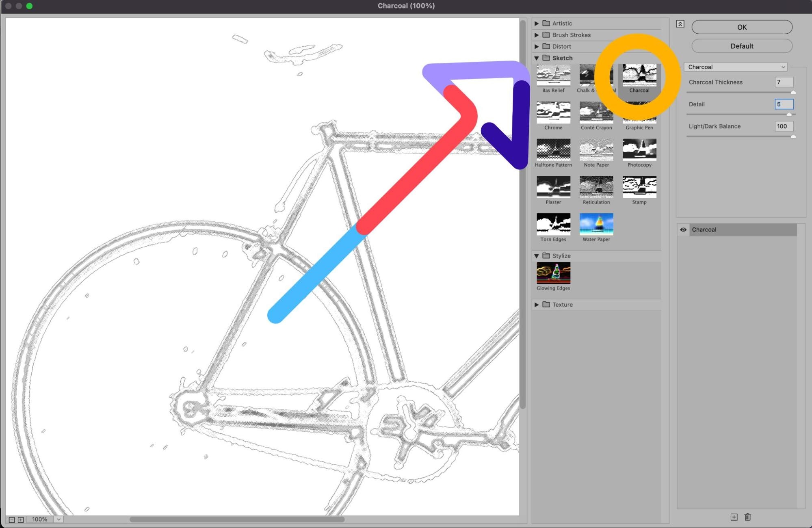Click the Glowing Edges filter thumbnail

553,273
